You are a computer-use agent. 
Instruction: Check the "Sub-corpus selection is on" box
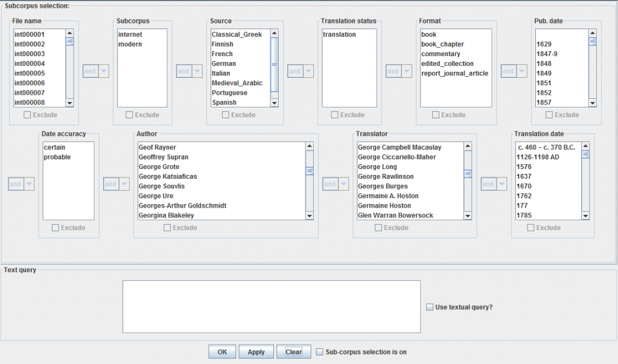(x=319, y=352)
